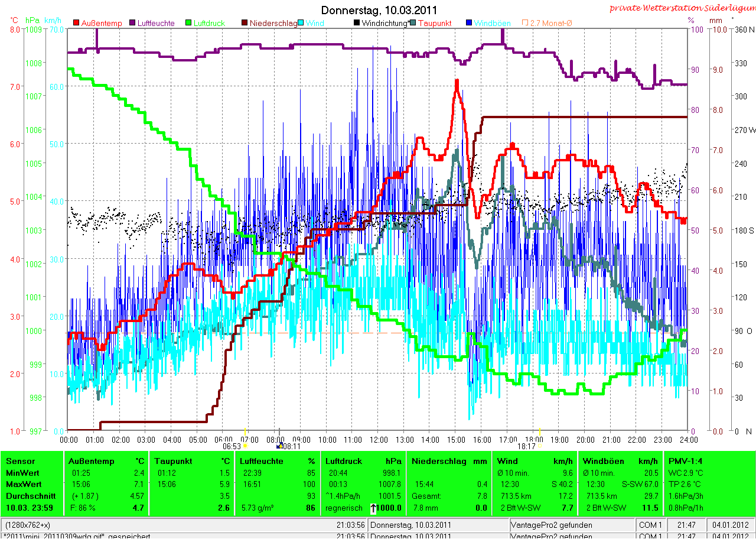Click the chart title Donnerstag, 10.03.2011

[379, 10]
